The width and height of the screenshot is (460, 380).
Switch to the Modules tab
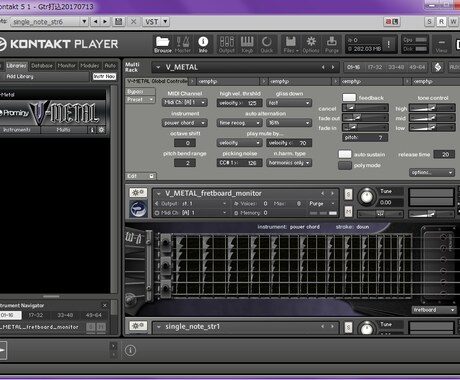click(x=90, y=66)
